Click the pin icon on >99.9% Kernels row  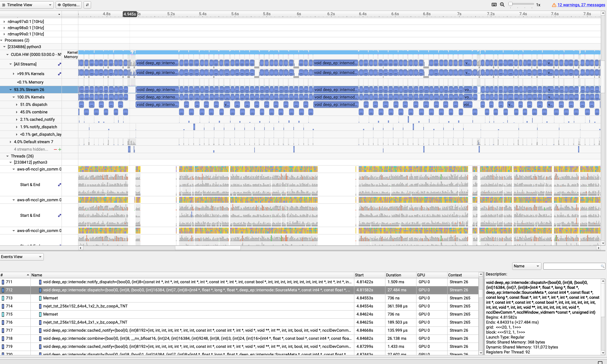[59, 74]
